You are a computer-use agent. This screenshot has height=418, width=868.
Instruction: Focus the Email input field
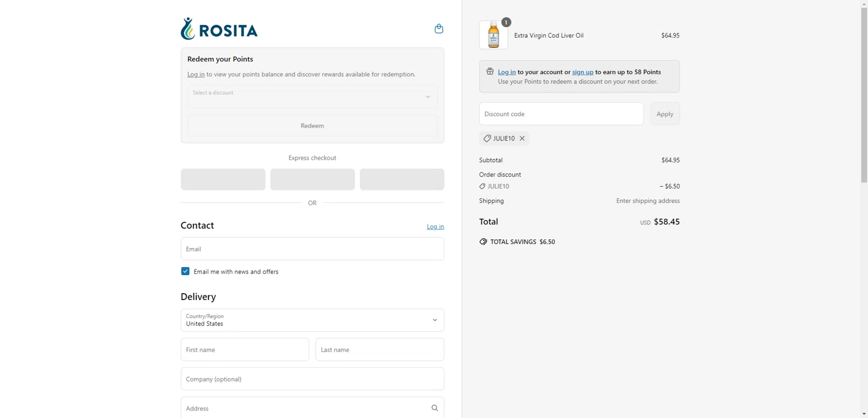click(x=312, y=249)
